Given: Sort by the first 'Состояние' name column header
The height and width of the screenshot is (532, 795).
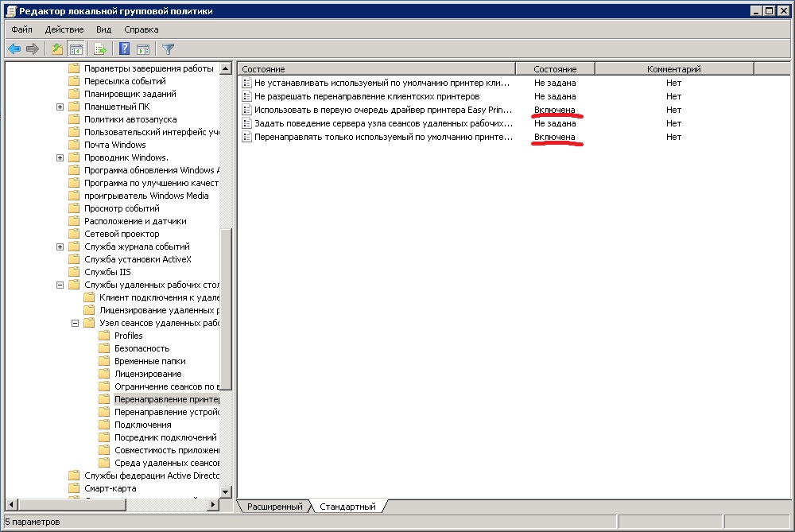Looking at the screenshot, I should (x=376, y=69).
